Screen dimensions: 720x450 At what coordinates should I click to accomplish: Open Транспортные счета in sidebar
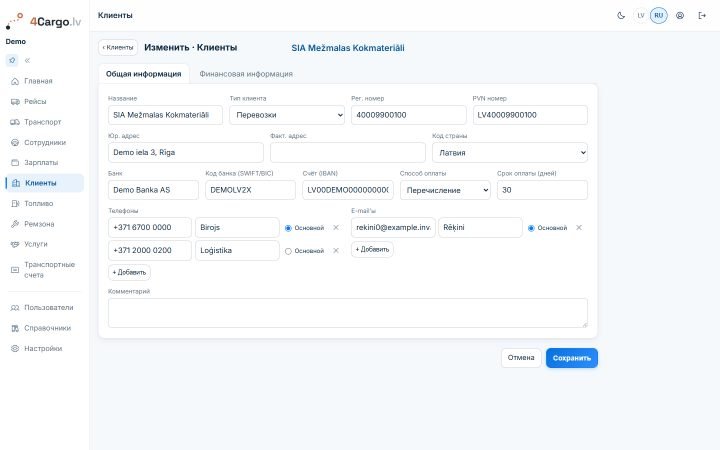coord(45,270)
